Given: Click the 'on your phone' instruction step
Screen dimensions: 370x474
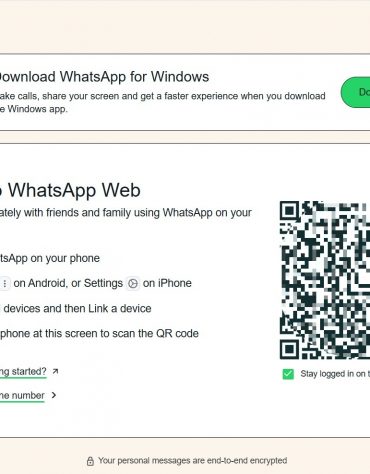Looking at the screenshot, I should 50,258.
